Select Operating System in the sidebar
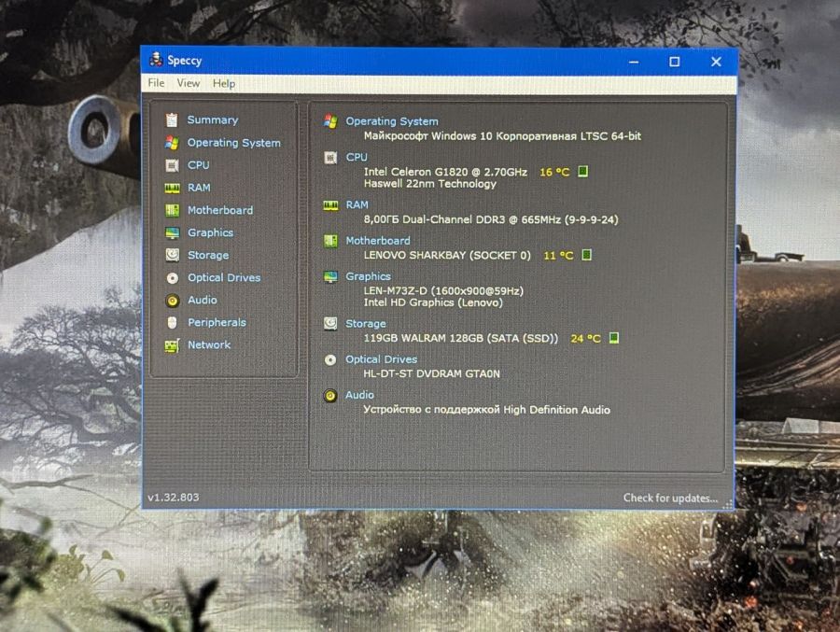Screen dimensions: 840x632 tap(233, 143)
